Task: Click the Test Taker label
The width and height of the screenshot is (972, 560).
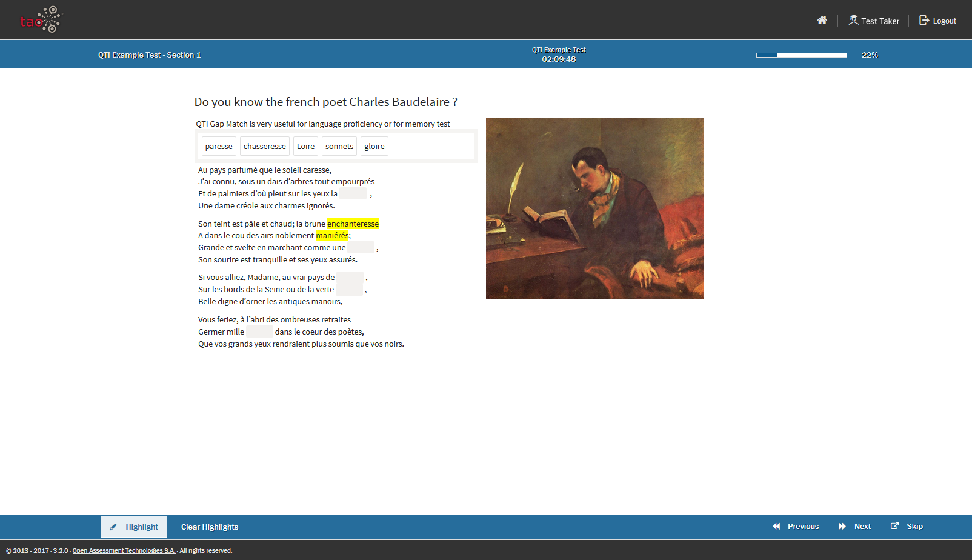Action: (880, 21)
